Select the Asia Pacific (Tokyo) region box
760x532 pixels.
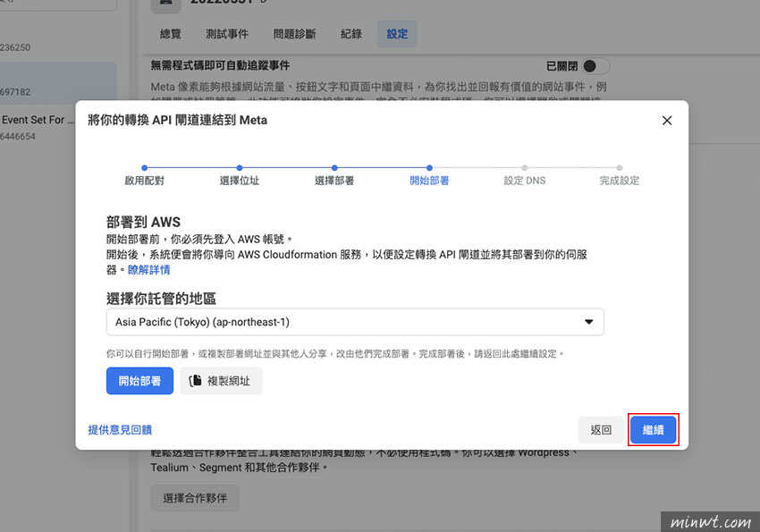point(355,322)
